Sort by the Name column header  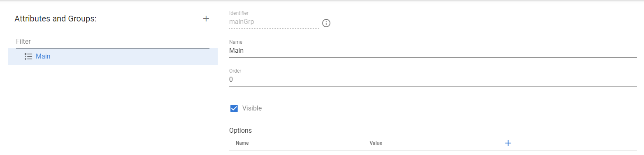242,143
